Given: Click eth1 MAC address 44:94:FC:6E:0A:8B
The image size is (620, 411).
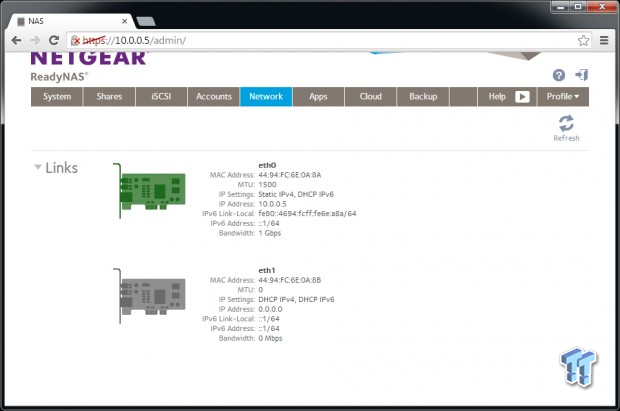Looking at the screenshot, I should (290, 280).
